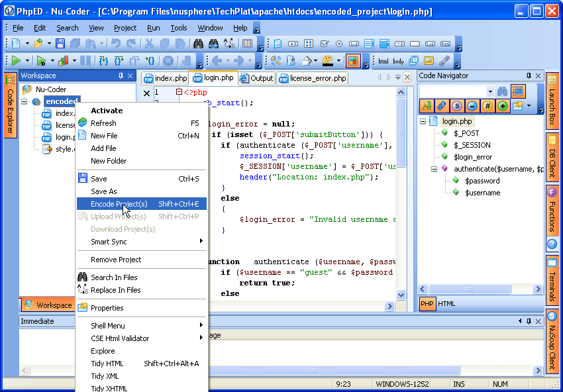This screenshot has height=392, width=563.
Task: Toggle pin on the Workspace panel
Action: (x=121, y=75)
